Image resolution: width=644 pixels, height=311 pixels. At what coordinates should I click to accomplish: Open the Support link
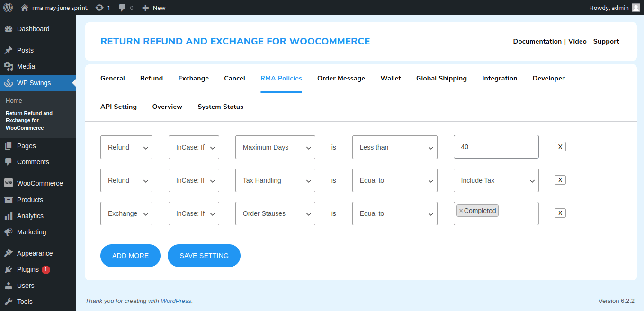tap(606, 42)
